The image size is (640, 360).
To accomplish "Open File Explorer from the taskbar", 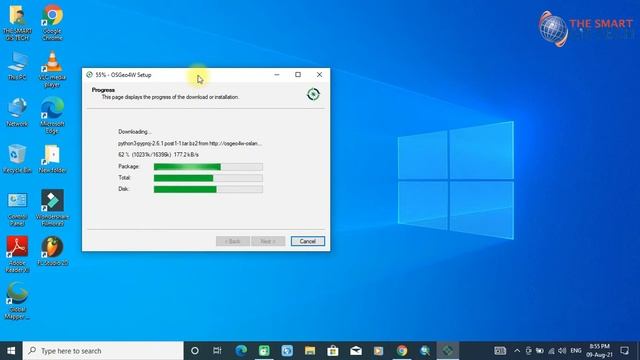I will (x=310, y=351).
